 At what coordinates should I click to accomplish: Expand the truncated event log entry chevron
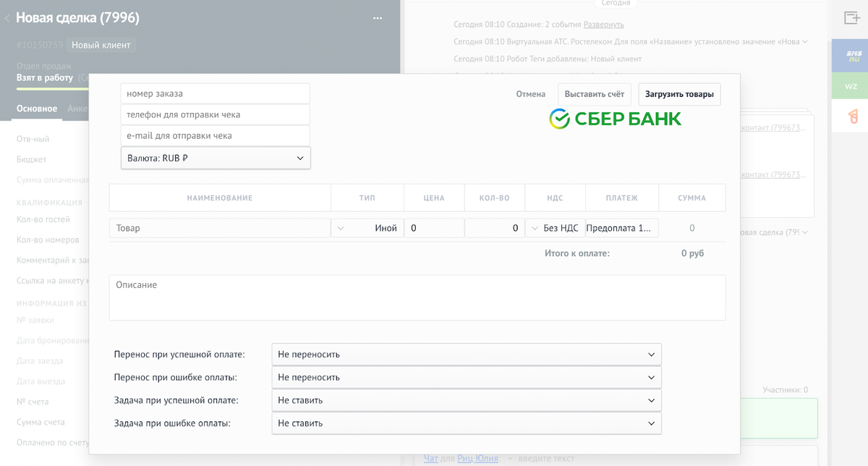tap(805, 42)
